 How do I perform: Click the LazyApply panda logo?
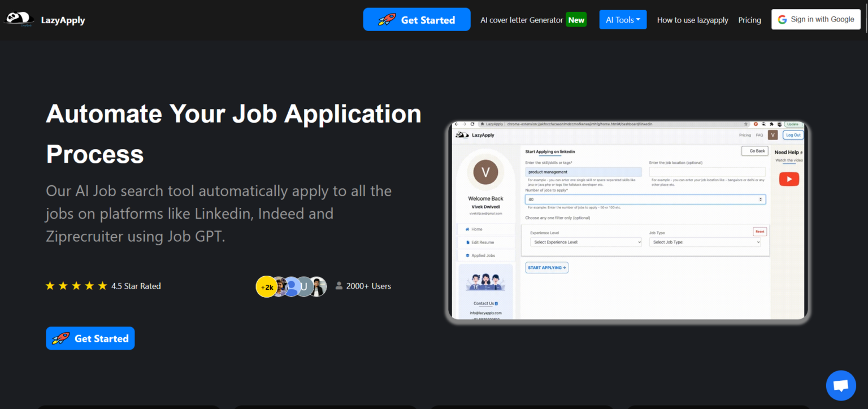tap(19, 18)
